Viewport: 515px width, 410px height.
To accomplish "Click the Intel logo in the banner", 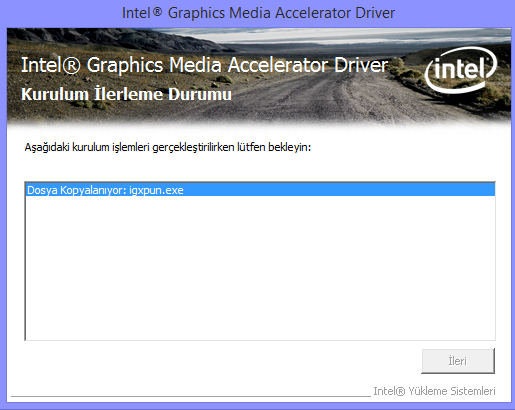I will (461, 69).
